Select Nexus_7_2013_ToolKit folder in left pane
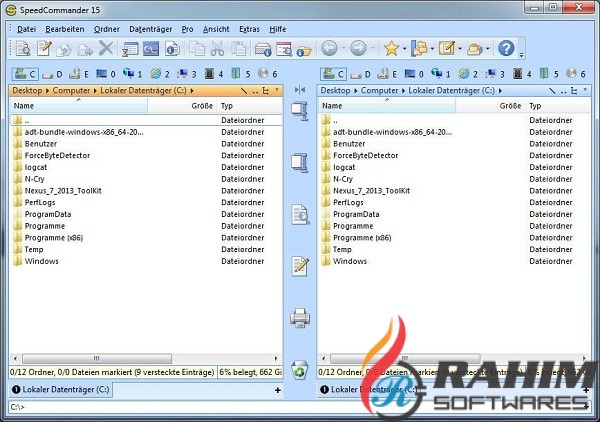 [63, 191]
